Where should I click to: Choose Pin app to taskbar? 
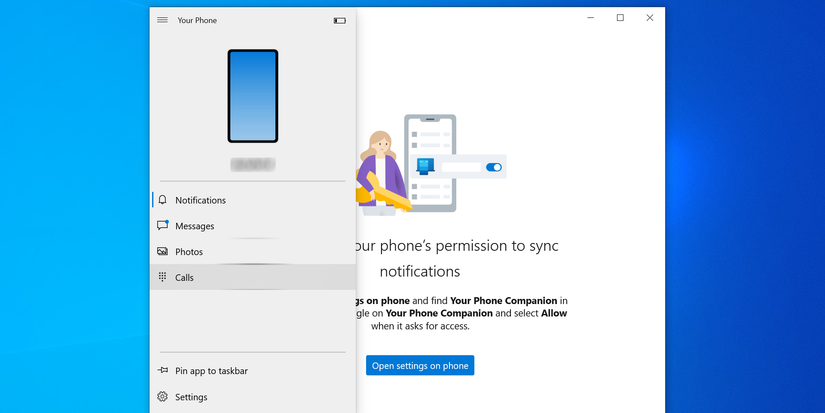(x=253, y=371)
